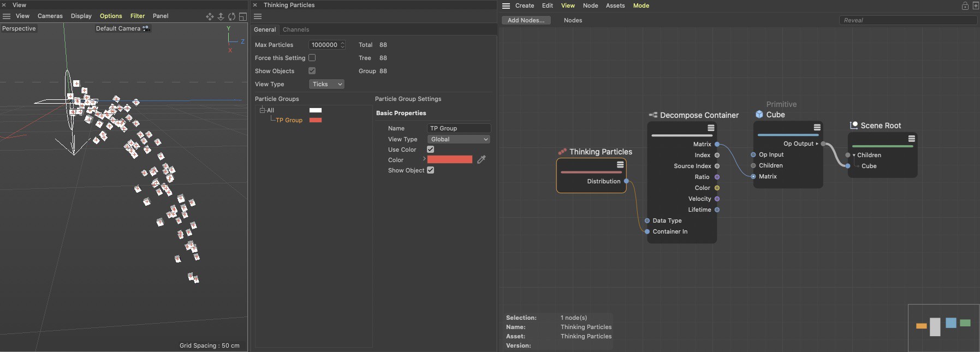Click the Scene Root node icon

click(x=854, y=125)
